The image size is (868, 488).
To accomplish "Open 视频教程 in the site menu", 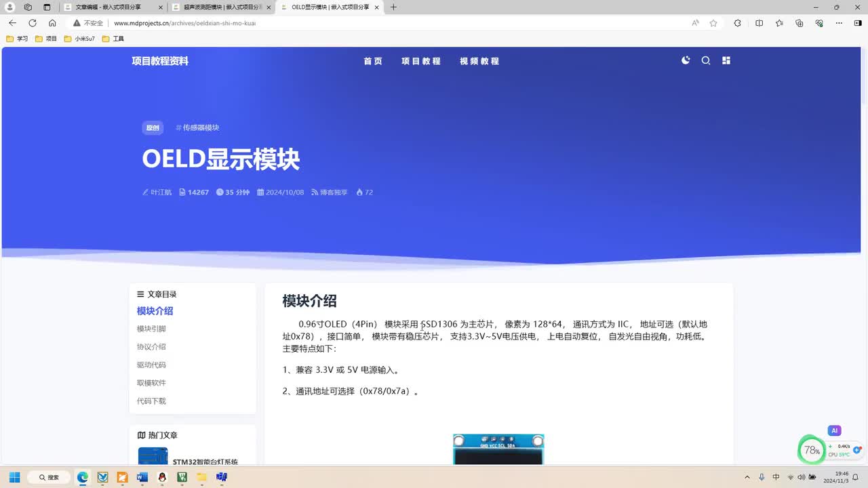I will coord(479,61).
